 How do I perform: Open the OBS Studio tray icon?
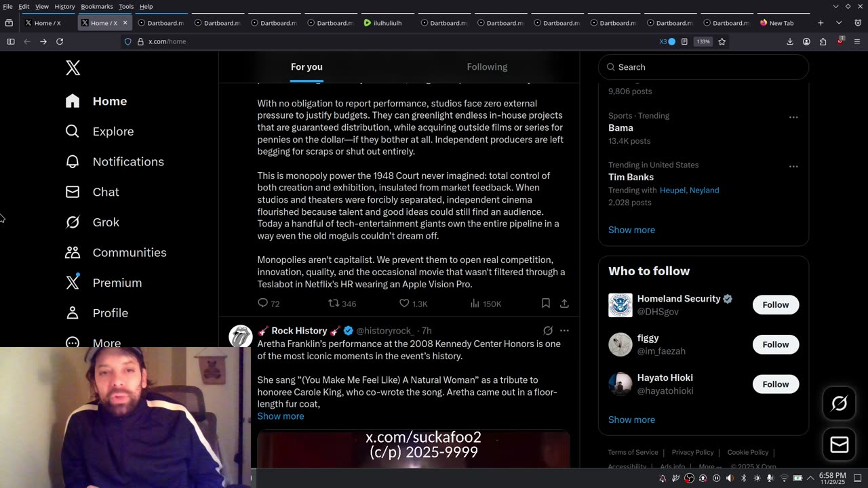(689, 479)
